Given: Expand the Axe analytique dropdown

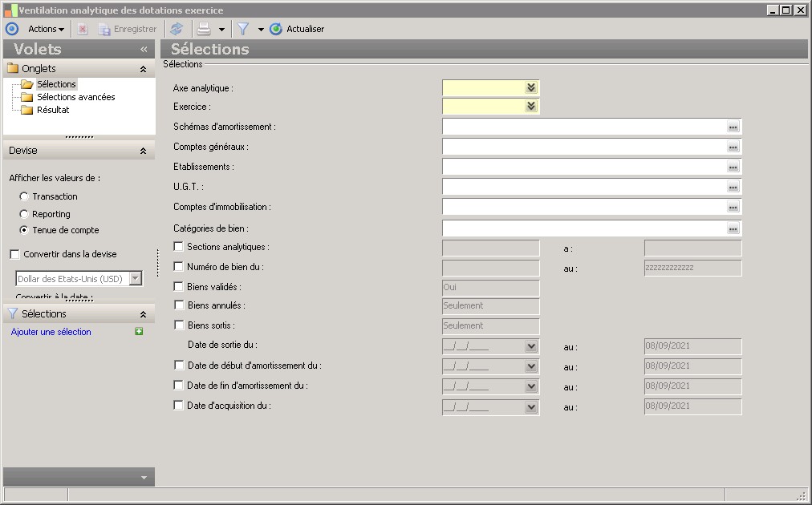Looking at the screenshot, I should pyautogui.click(x=530, y=88).
